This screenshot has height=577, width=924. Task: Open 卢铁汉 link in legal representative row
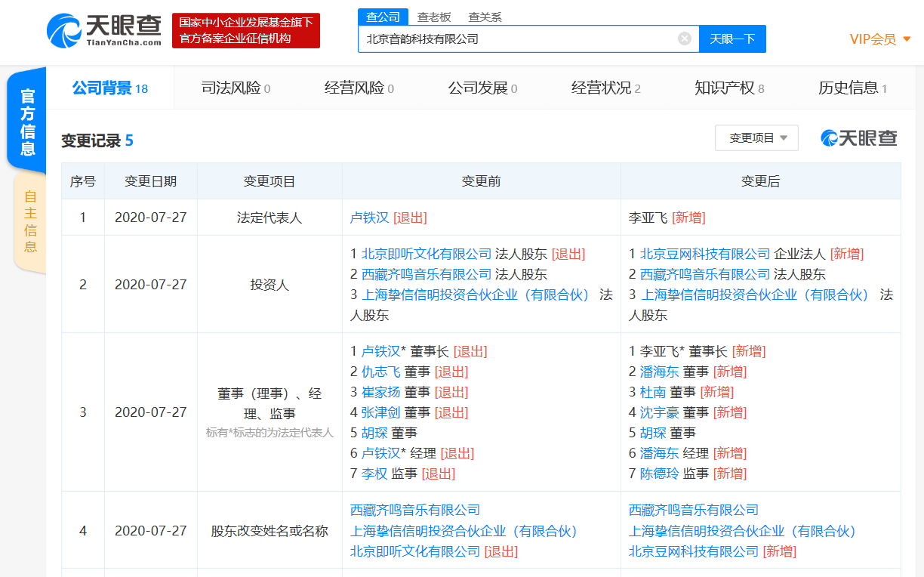coord(369,218)
